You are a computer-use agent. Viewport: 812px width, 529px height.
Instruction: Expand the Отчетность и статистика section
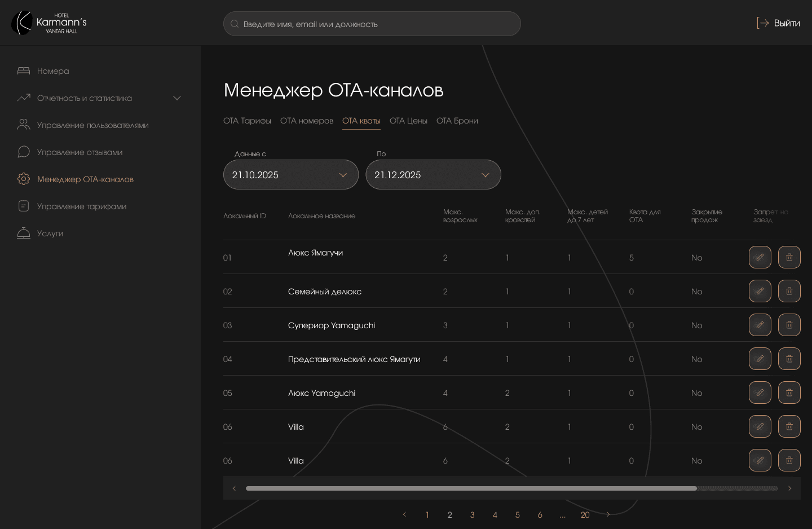pos(176,98)
